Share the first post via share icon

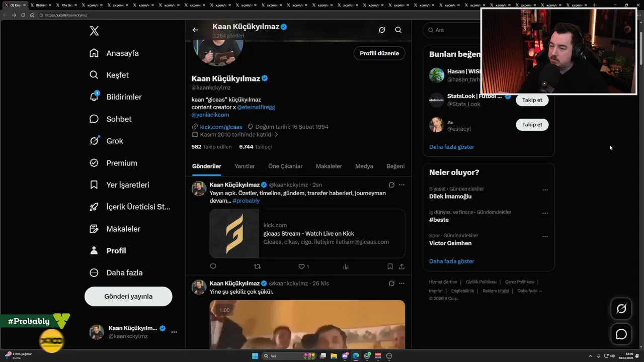pos(401,266)
